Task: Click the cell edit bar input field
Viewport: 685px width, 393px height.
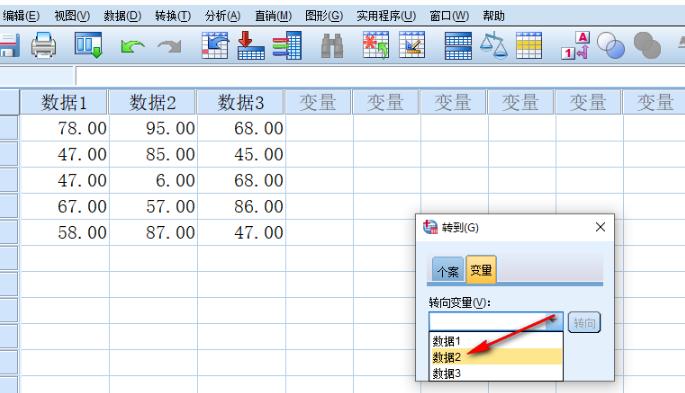Action: 380,76
